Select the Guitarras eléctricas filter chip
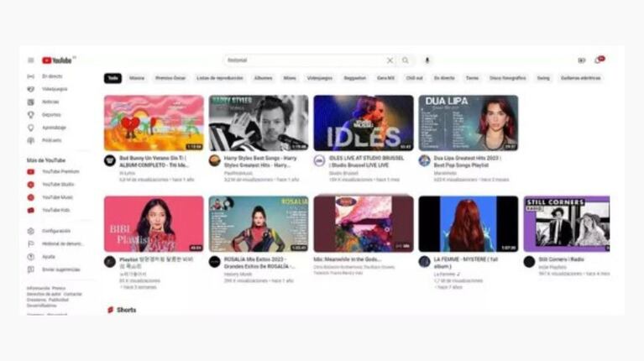 pyautogui.click(x=581, y=78)
